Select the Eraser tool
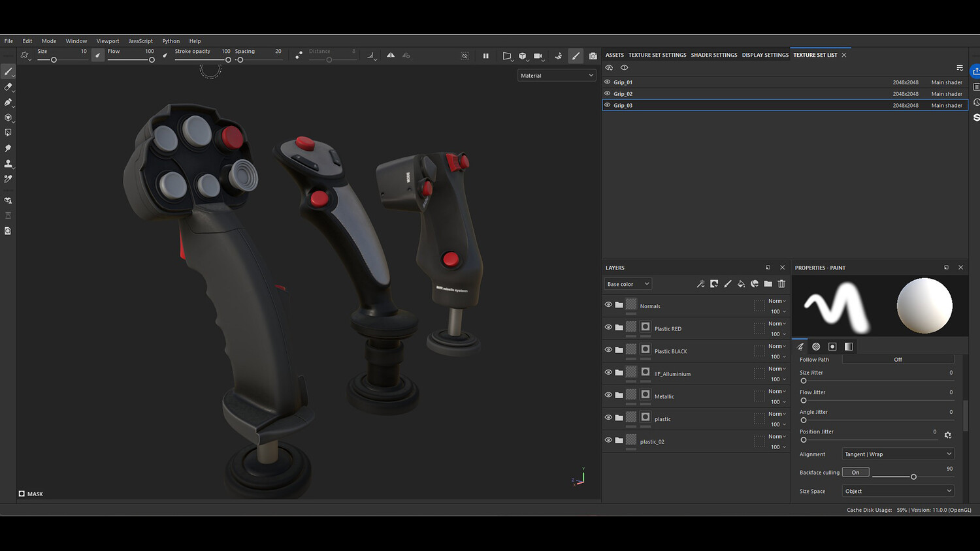Image resolution: width=980 pixels, height=551 pixels. pyautogui.click(x=8, y=87)
